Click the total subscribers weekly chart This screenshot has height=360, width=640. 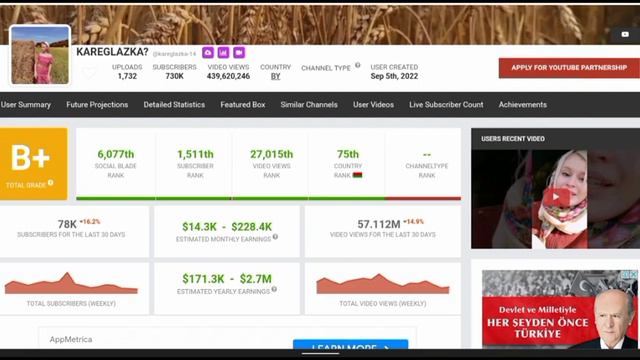(71, 283)
